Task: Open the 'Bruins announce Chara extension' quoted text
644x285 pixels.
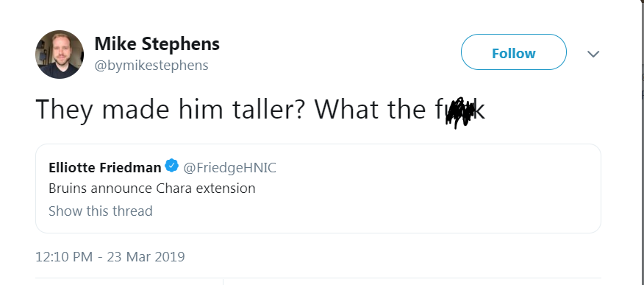Action: (x=152, y=189)
